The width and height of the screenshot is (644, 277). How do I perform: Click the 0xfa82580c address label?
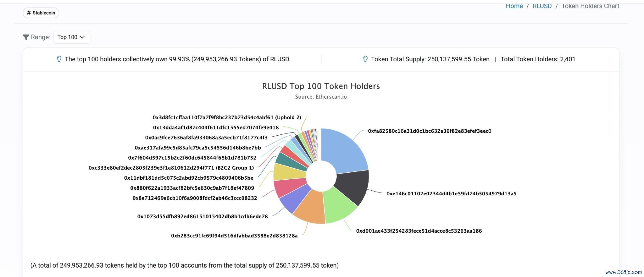[430, 131]
